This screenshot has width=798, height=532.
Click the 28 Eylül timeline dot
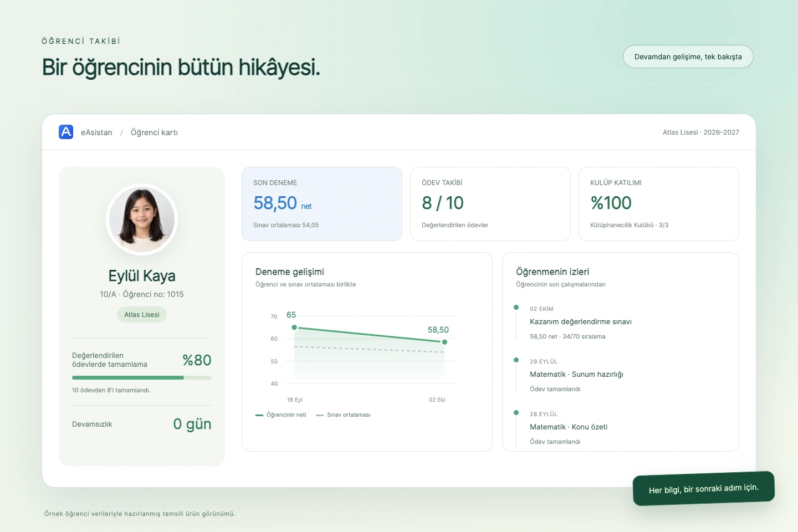point(516,412)
